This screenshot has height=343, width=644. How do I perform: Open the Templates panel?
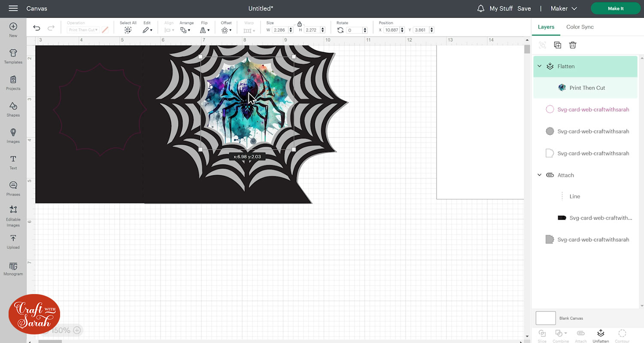coord(13,56)
